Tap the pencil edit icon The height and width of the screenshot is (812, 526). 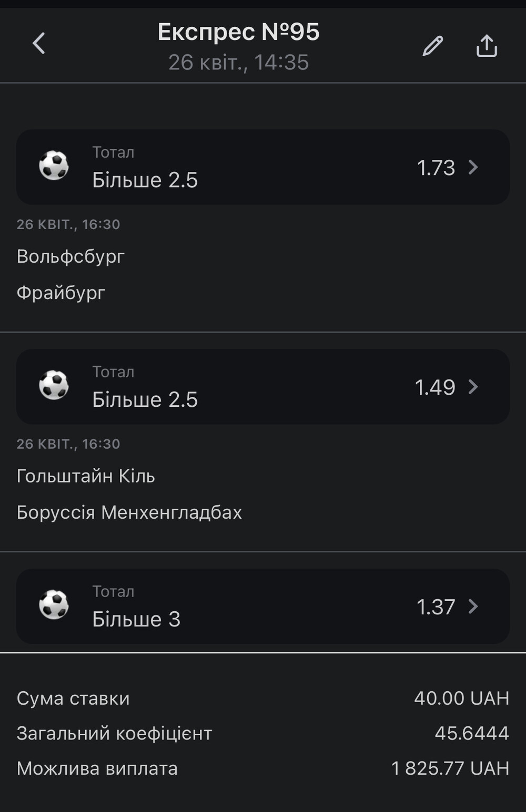(x=433, y=46)
